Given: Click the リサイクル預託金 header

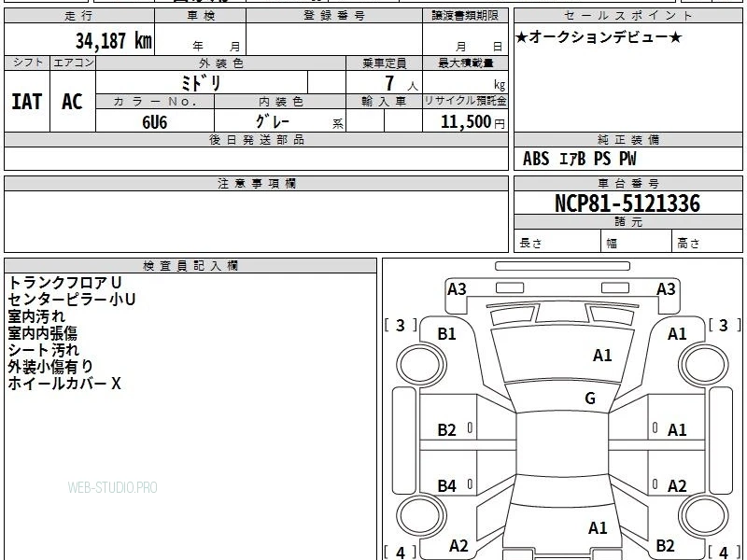Looking at the screenshot, I should (x=465, y=102).
